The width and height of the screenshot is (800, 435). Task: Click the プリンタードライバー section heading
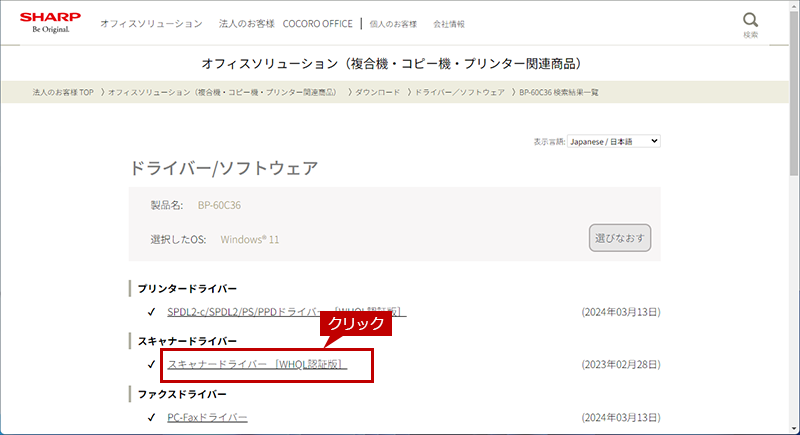tap(187, 289)
